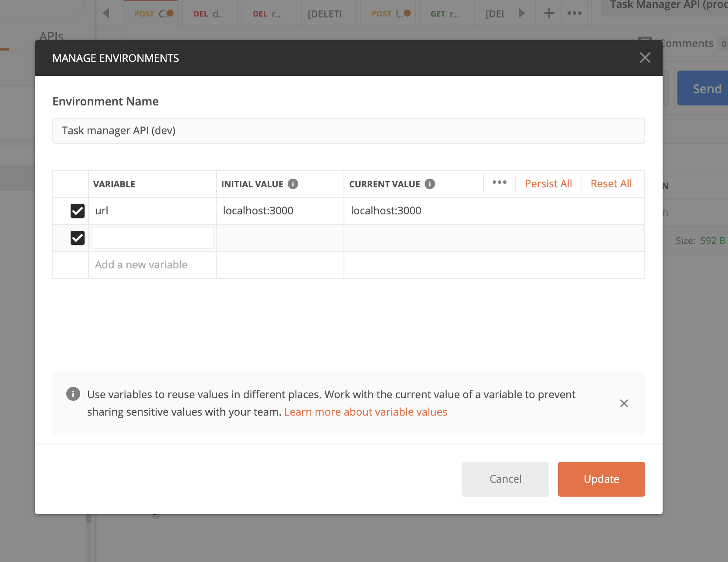Image resolution: width=728 pixels, height=562 pixels.
Task: Open tab options three-dot menu
Action: click(x=575, y=13)
